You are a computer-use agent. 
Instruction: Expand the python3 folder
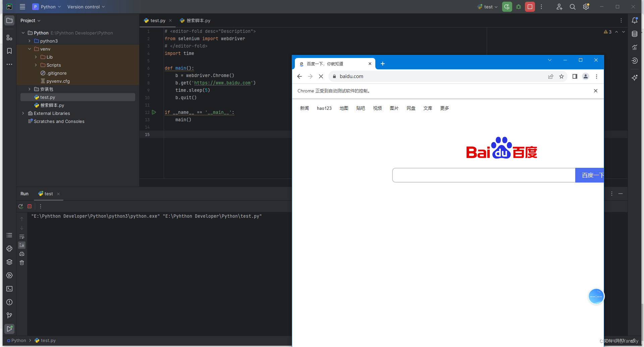[30, 41]
